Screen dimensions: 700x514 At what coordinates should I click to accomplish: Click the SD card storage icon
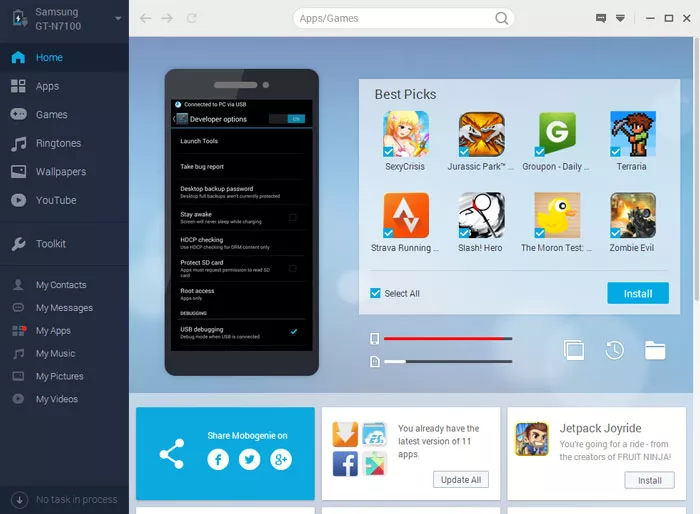375,361
